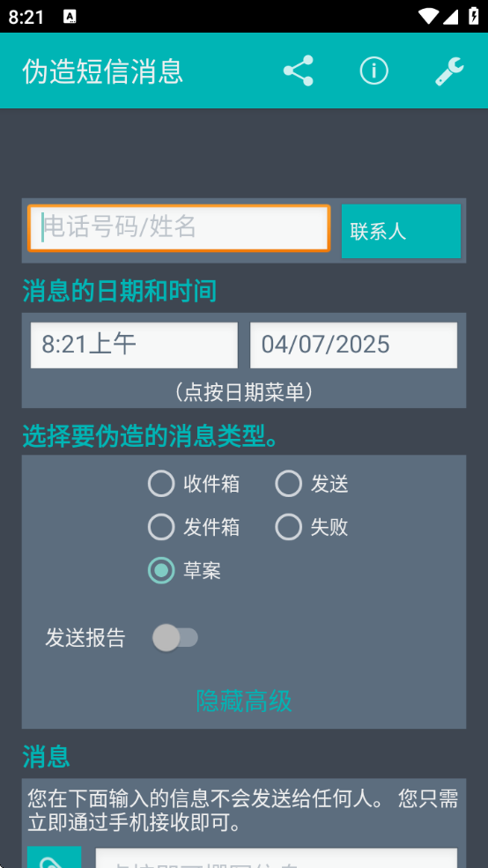Screen dimensions: 488x868
Task: Toggle the 发送报告 switch
Action: [175, 638]
